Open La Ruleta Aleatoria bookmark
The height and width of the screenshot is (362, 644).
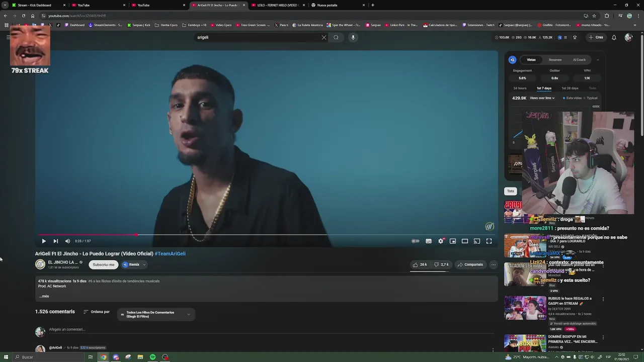tap(307, 25)
